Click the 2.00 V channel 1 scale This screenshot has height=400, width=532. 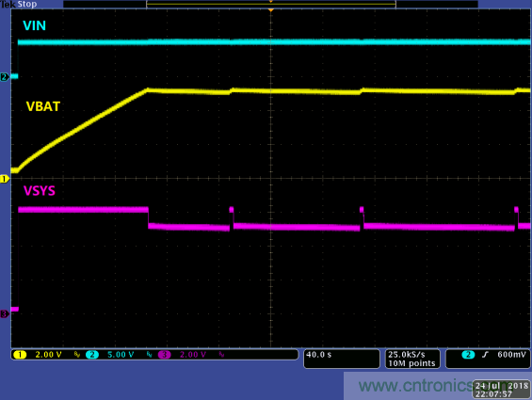(49, 355)
